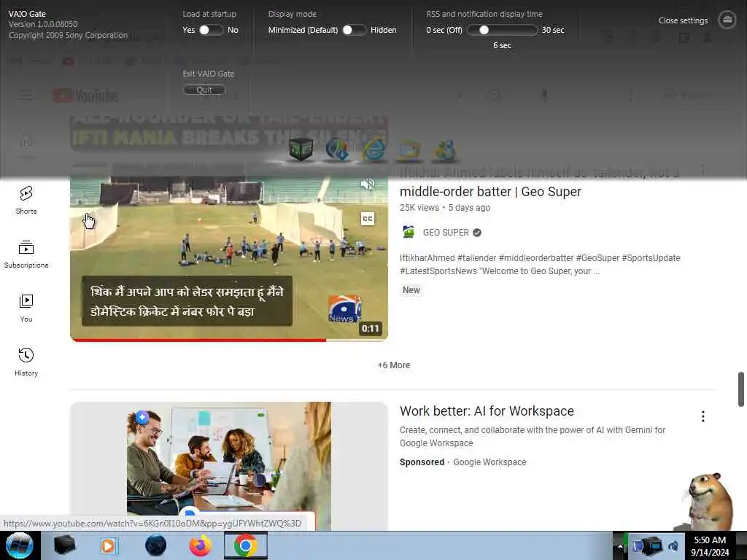
Task: Click Close settings in VAIO Gate
Action: [683, 20]
